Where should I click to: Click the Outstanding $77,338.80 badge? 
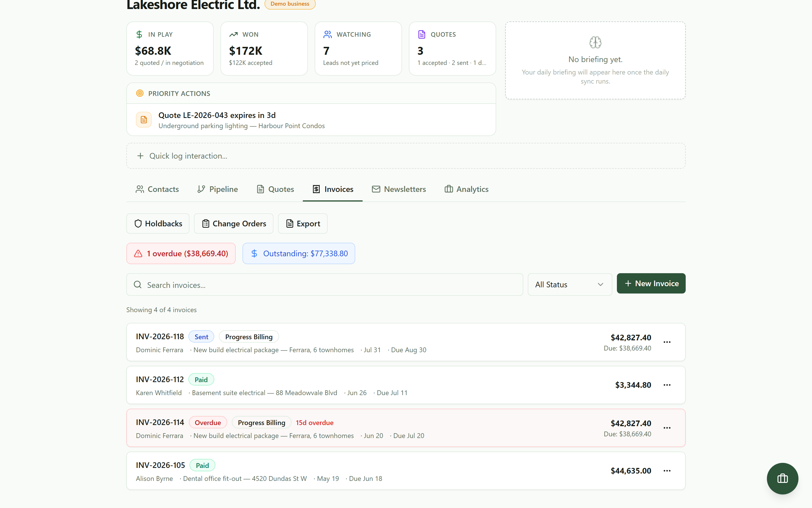[299, 254]
